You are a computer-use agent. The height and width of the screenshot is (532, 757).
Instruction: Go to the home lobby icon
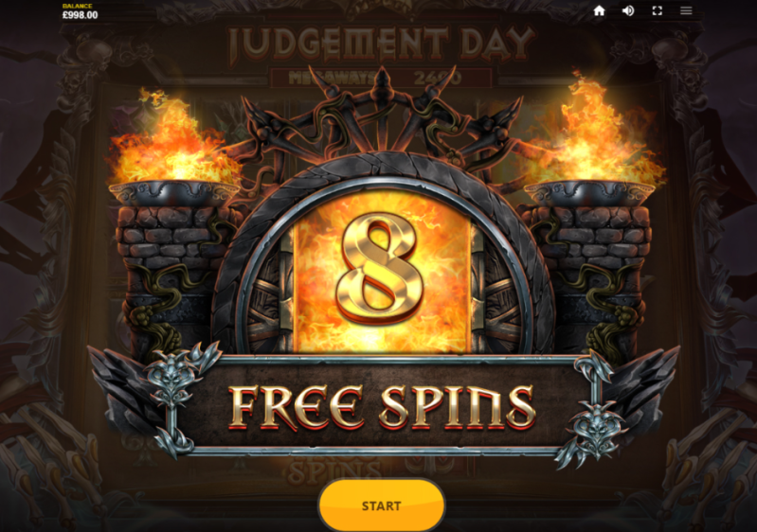coord(599,10)
